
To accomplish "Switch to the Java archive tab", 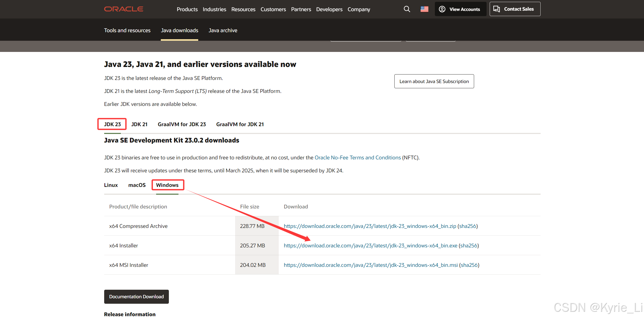I will point(223,30).
